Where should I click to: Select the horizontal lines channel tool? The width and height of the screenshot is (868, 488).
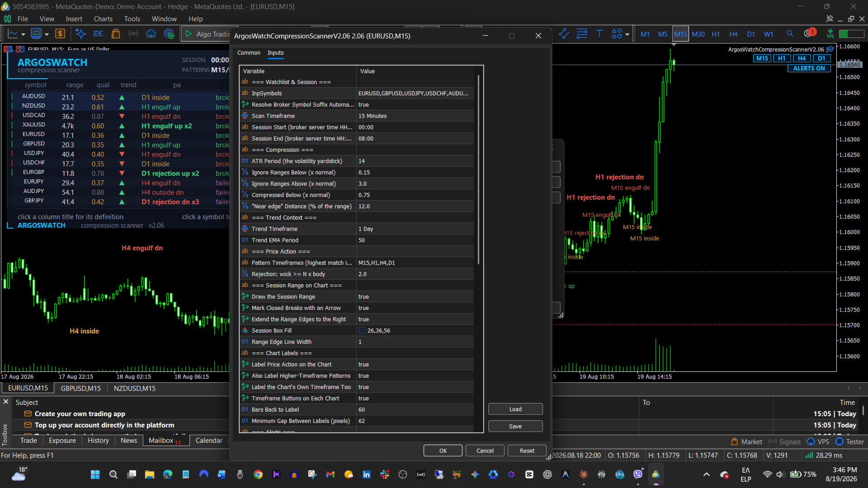(582, 34)
